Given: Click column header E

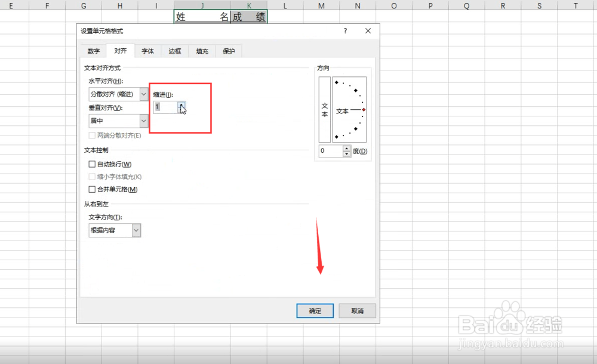Looking at the screenshot, I should point(11,5).
